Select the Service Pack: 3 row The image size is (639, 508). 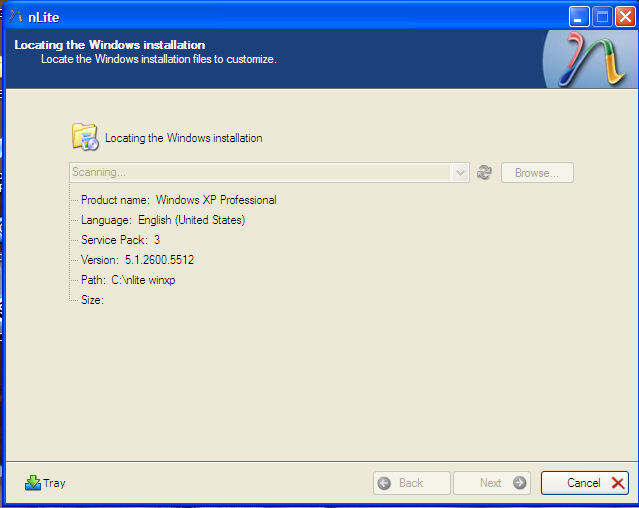(120, 240)
